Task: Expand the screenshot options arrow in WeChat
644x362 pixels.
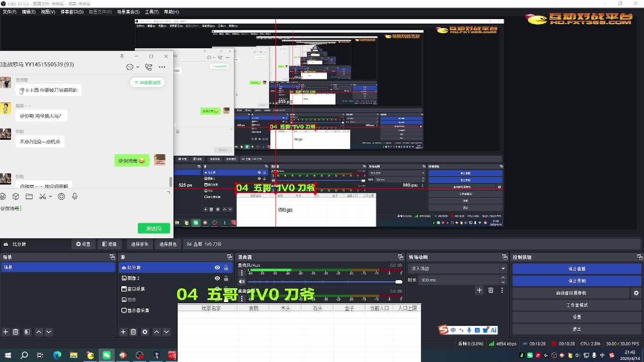Action: click(x=50, y=197)
